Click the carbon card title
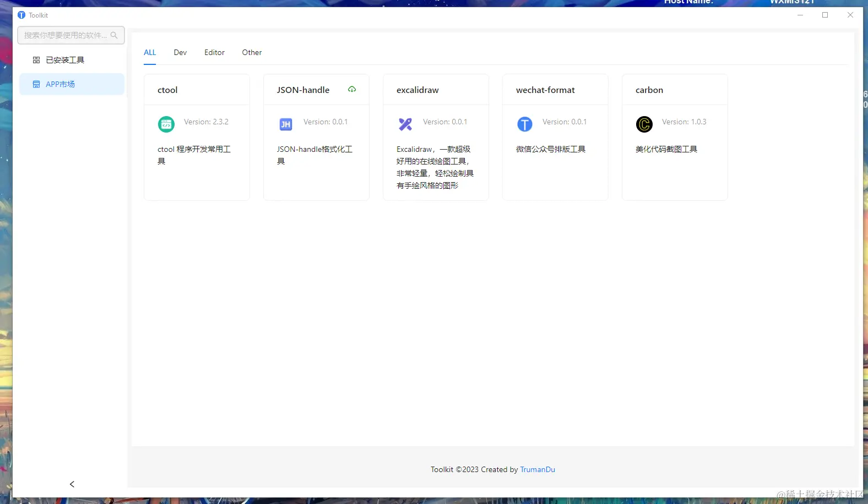Viewport: 868px width, 504px height. (x=649, y=90)
